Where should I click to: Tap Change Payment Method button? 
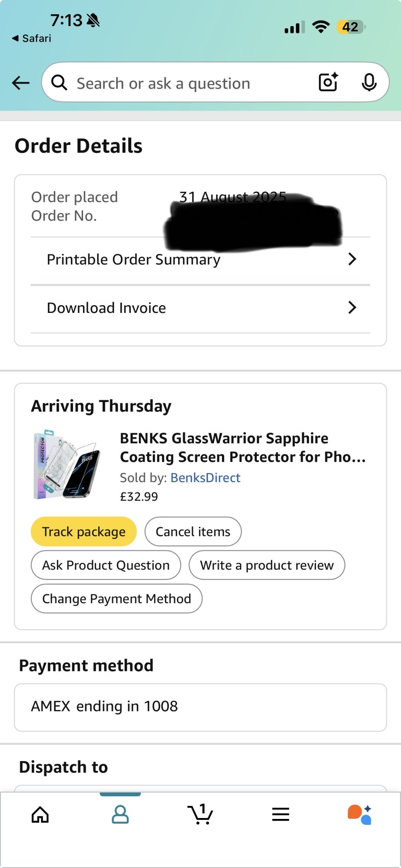(116, 598)
